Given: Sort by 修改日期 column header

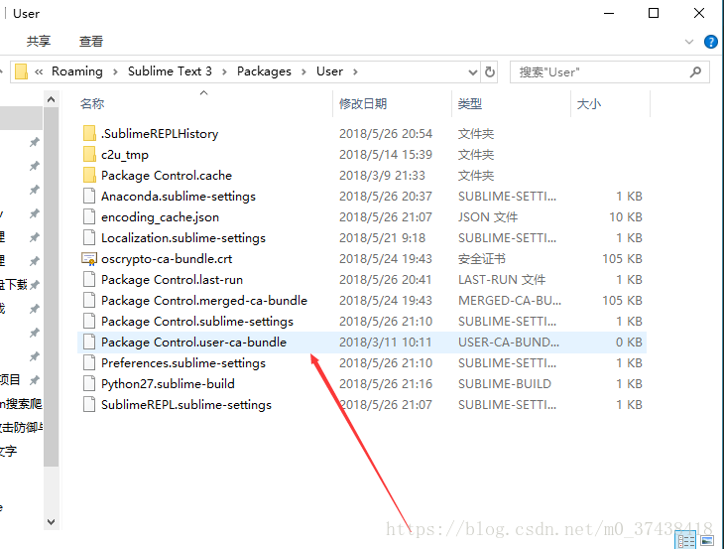Looking at the screenshot, I should (x=363, y=103).
